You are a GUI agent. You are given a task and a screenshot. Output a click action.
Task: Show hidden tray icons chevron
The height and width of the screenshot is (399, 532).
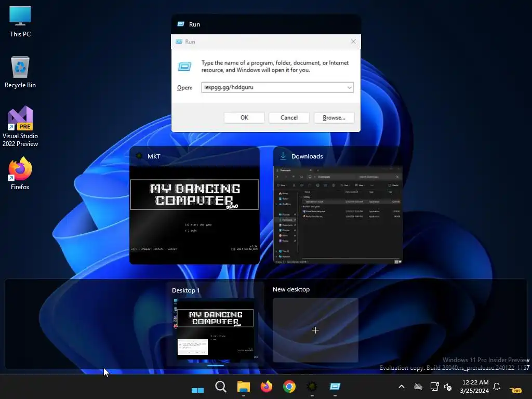[402, 387]
